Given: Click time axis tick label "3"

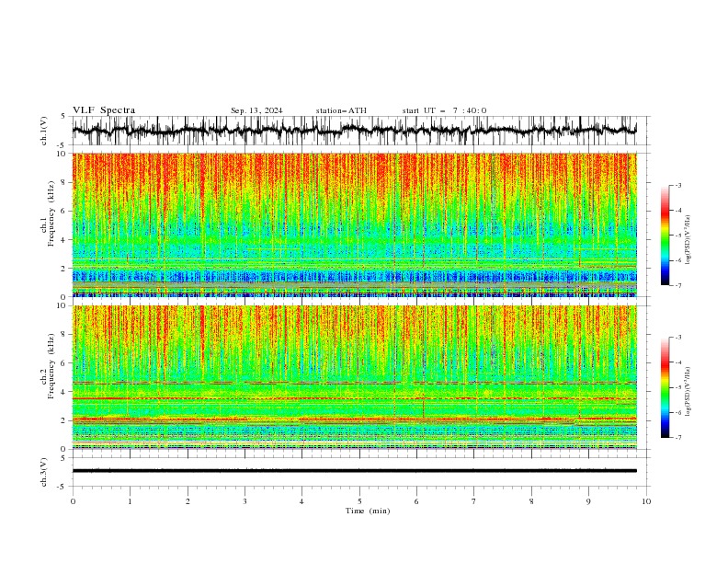Looking at the screenshot, I should 245,501.
